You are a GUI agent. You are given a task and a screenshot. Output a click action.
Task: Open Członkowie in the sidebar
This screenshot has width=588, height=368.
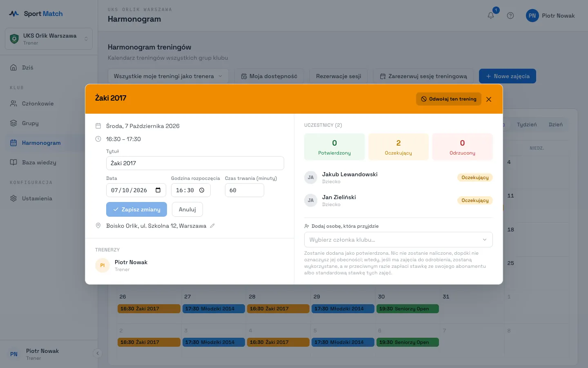(49, 103)
